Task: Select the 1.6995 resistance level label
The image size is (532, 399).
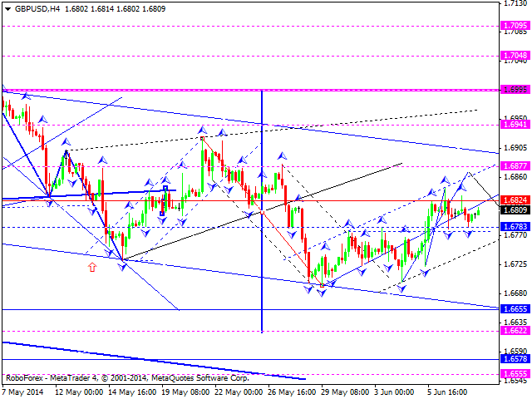Action: (515, 89)
